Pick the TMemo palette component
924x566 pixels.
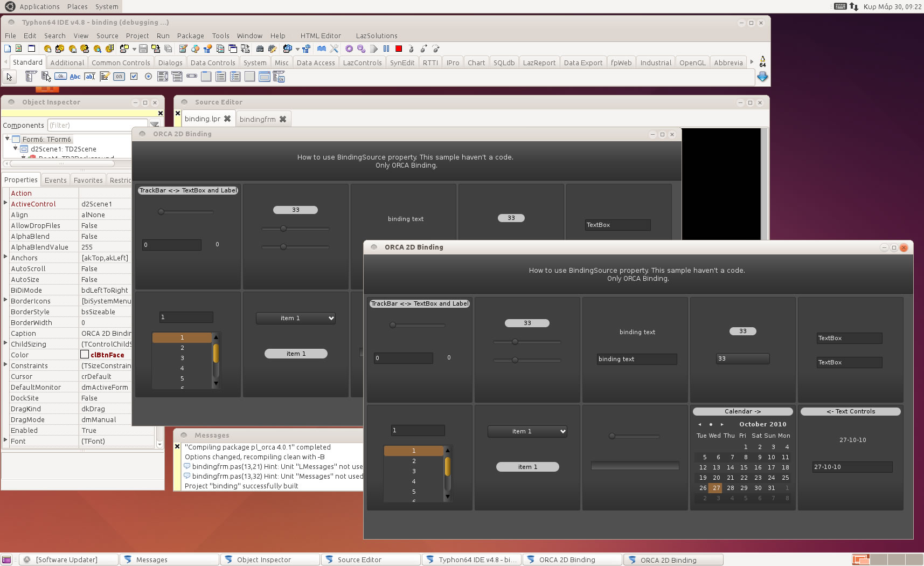pyautogui.click(x=105, y=77)
